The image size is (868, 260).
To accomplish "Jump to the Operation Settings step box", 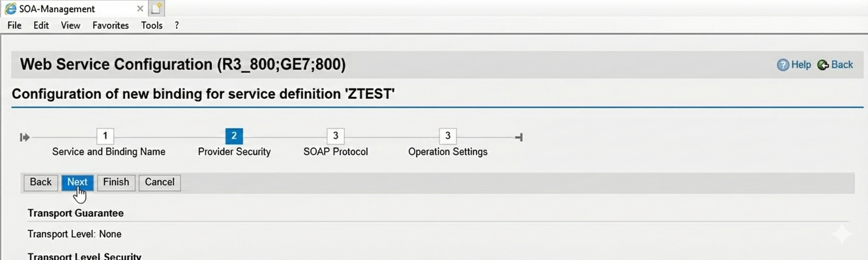I will pyautogui.click(x=447, y=136).
